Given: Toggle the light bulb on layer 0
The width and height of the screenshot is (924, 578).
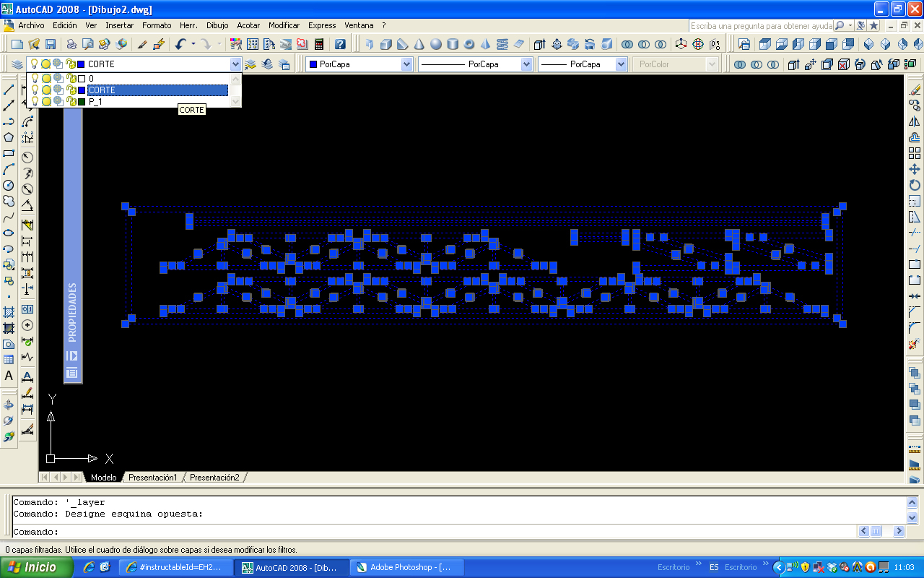Looking at the screenshot, I should pyautogui.click(x=34, y=78).
